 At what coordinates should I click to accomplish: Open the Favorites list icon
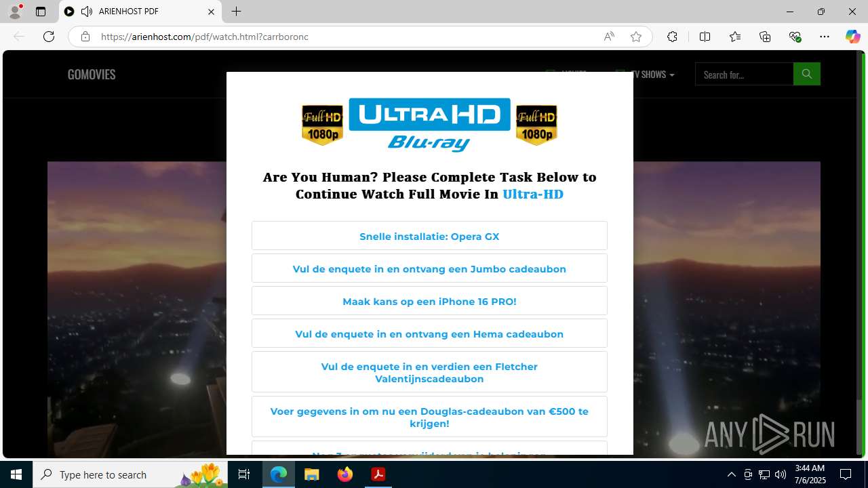tap(735, 37)
